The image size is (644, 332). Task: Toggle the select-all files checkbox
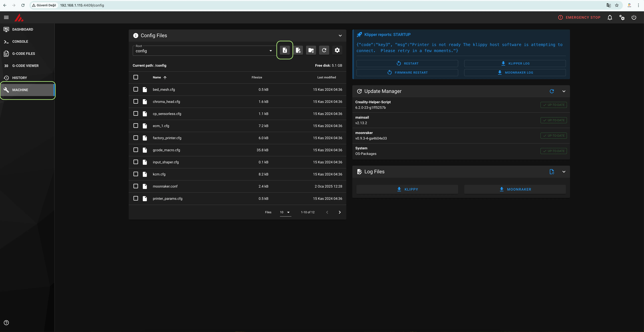(136, 77)
